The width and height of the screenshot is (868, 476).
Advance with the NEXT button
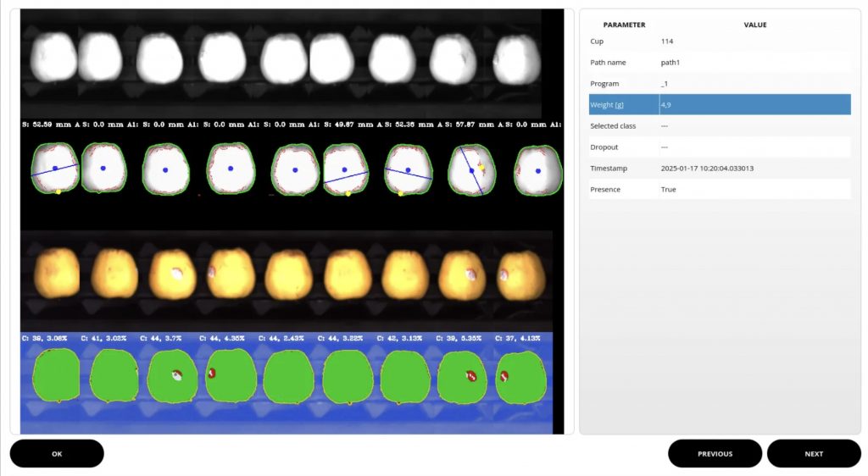pos(813,453)
